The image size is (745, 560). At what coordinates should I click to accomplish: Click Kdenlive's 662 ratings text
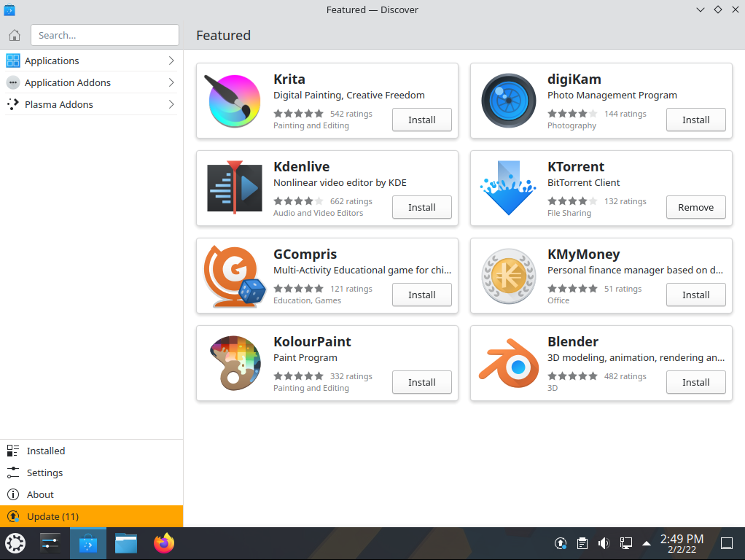[351, 201]
